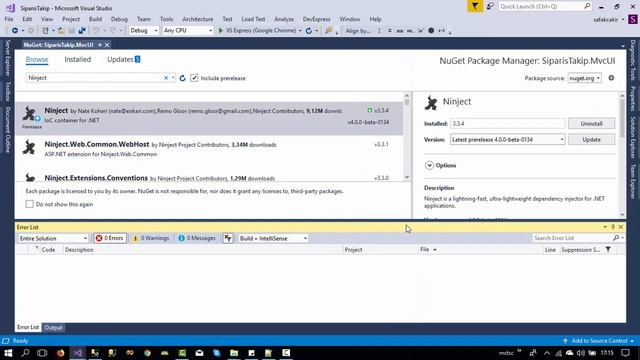Expand the Options section

429,165
